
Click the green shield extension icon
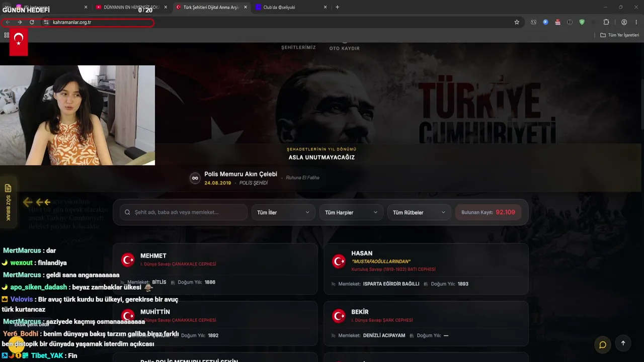click(x=582, y=22)
